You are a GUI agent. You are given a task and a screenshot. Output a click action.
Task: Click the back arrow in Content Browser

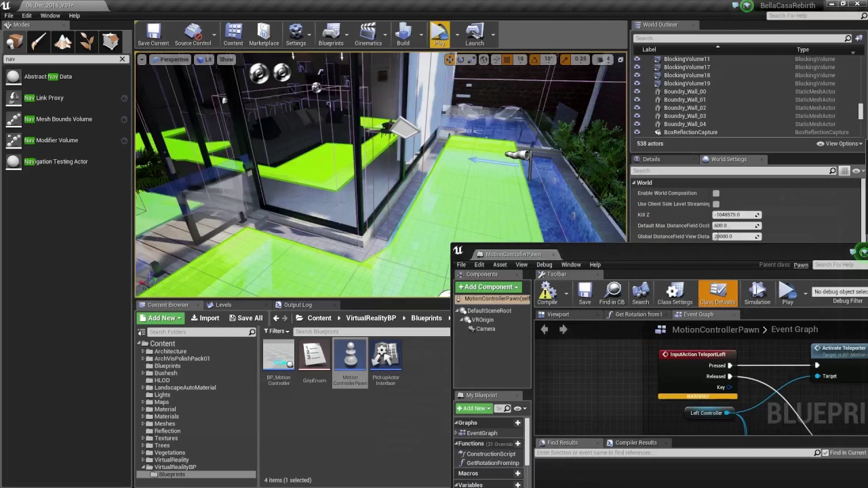(276, 318)
